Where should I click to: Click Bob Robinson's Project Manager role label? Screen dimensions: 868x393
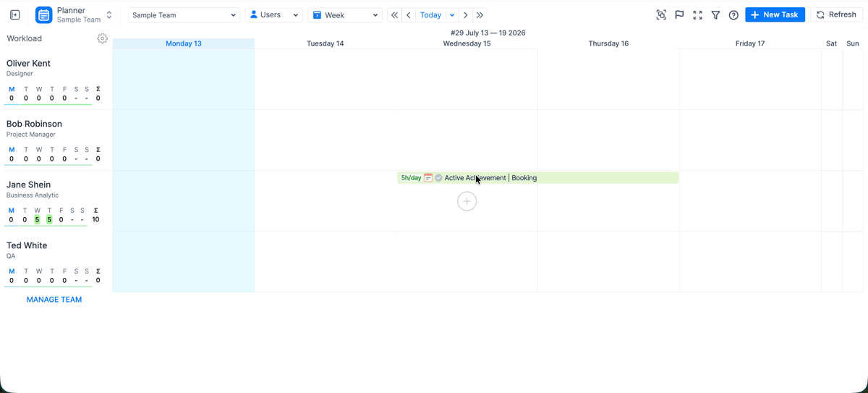tap(31, 135)
